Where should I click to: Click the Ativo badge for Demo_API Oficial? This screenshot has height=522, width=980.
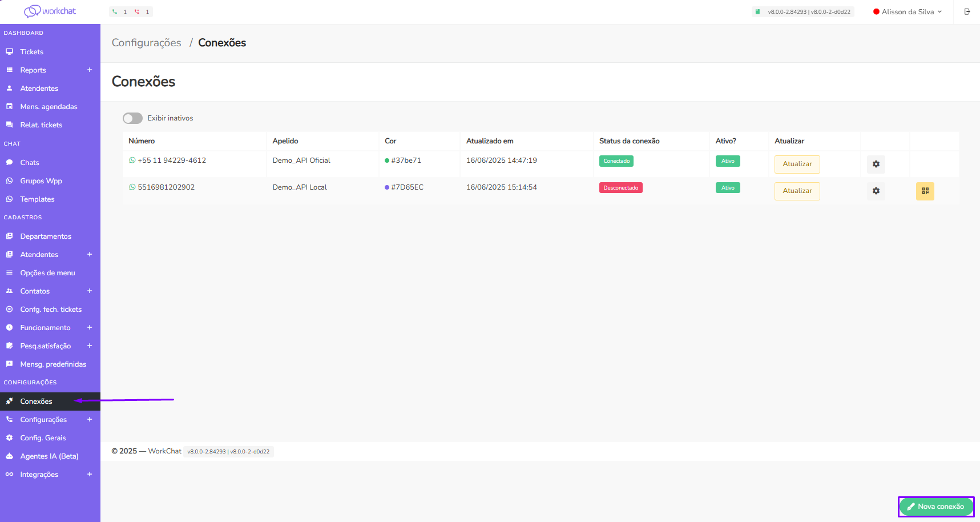(x=728, y=161)
